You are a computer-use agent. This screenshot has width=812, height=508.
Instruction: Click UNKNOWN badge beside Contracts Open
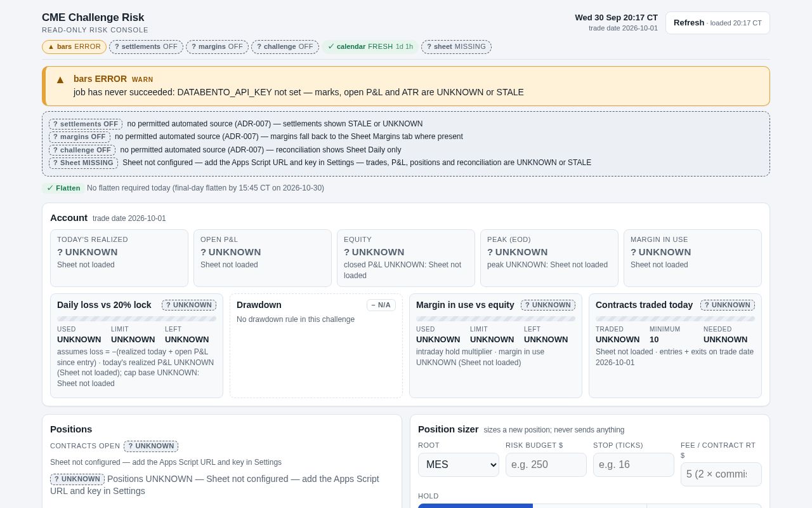point(151,446)
